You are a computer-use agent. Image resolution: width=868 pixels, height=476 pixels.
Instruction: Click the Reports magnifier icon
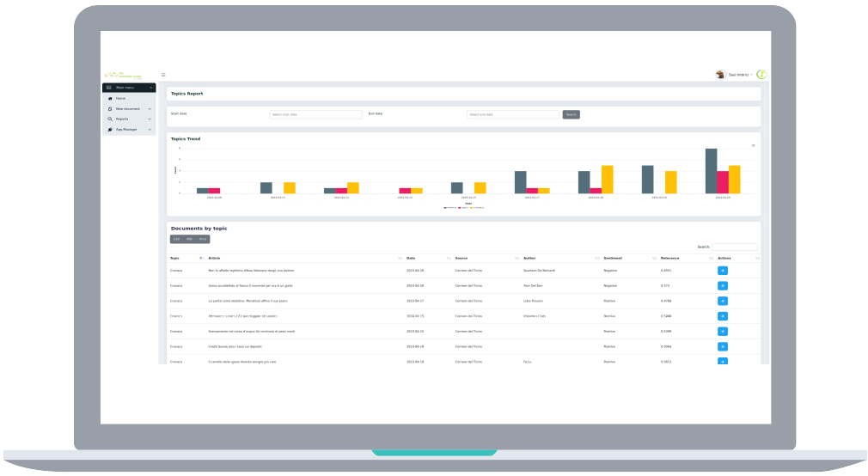click(110, 119)
